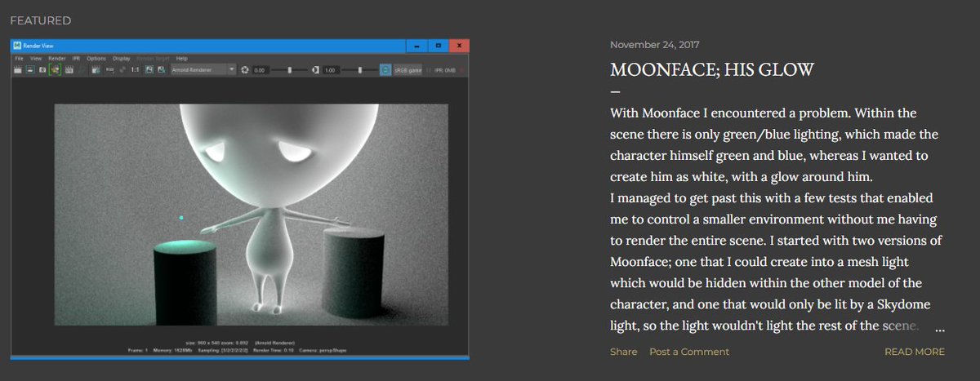This screenshot has height=381, width=980.
Task: Open the File menu in Render View
Action: pyautogui.click(x=19, y=59)
